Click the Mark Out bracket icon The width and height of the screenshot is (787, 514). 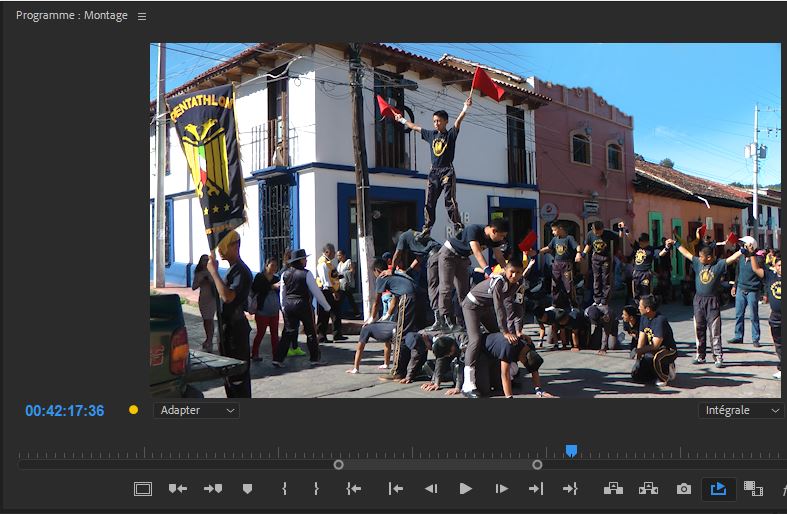coord(316,489)
